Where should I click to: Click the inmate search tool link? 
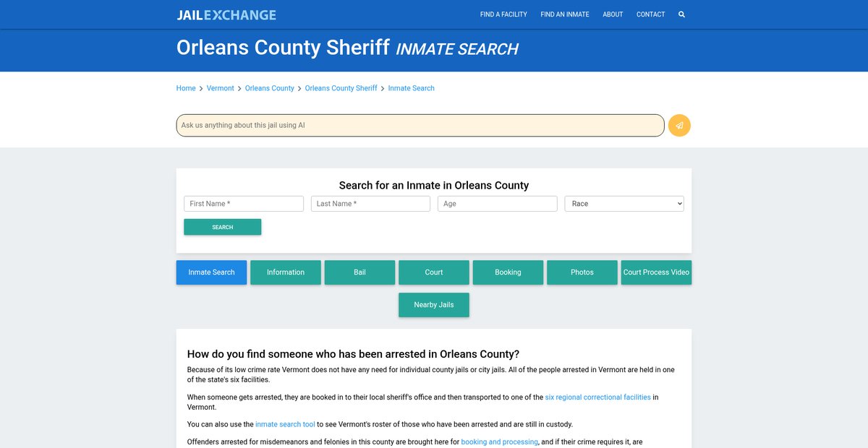click(x=285, y=424)
